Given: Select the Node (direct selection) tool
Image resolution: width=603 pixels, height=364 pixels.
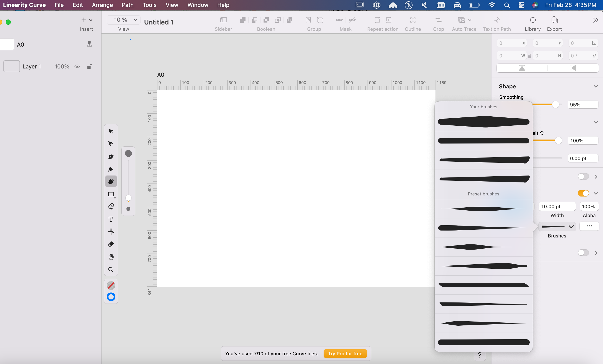Looking at the screenshot, I should click(x=111, y=144).
